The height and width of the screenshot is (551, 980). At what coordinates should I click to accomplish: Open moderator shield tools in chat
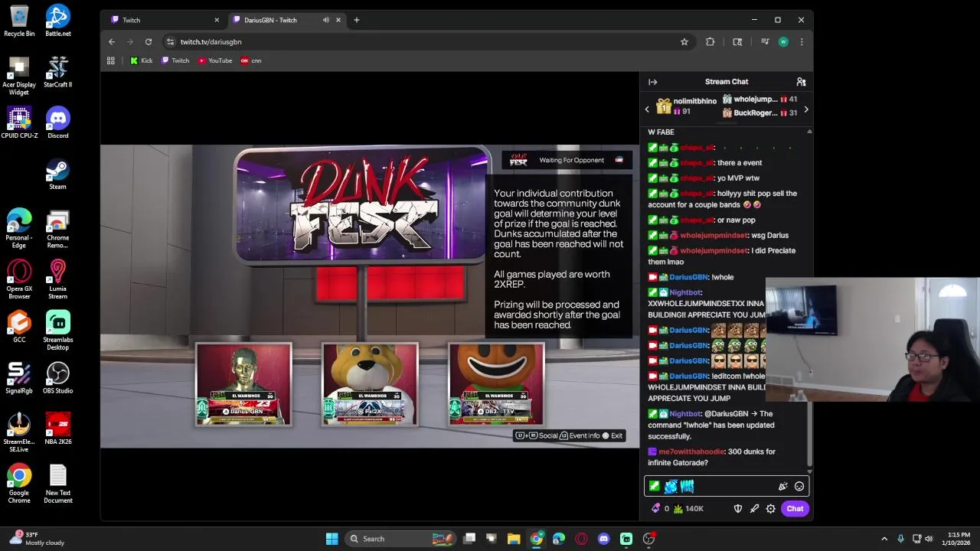(x=738, y=509)
